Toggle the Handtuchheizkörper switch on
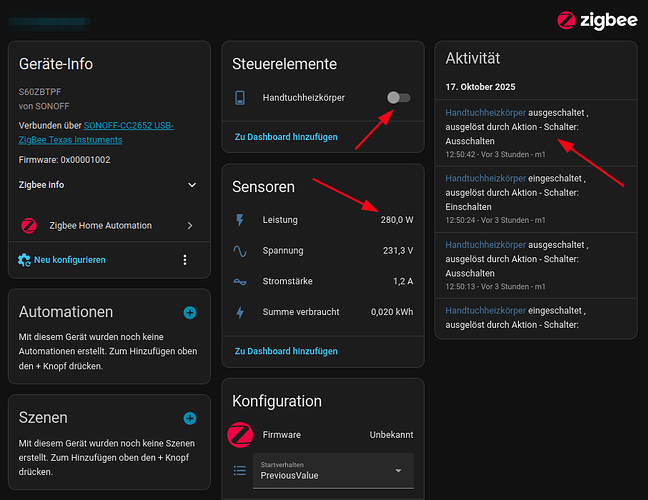The image size is (648, 500). (x=398, y=98)
